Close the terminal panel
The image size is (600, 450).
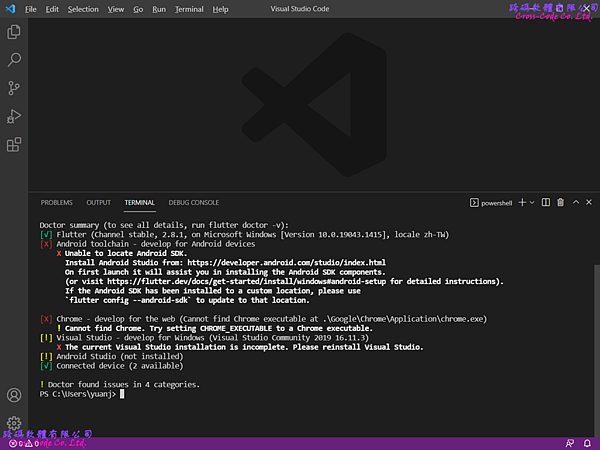[x=589, y=202]
